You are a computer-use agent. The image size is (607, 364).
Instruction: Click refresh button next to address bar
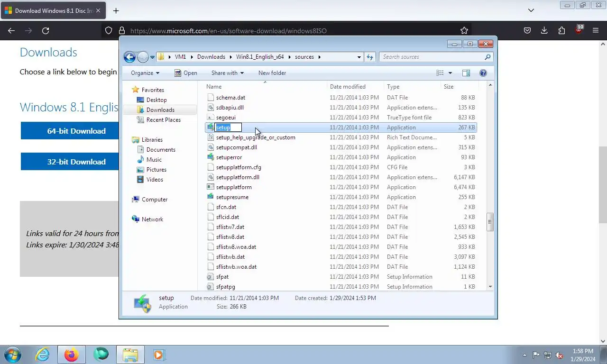pyautogui.click(x=370, y=57)
